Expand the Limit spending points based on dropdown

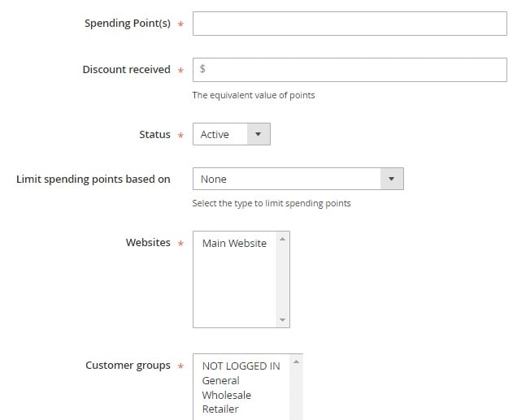(298, 179)
